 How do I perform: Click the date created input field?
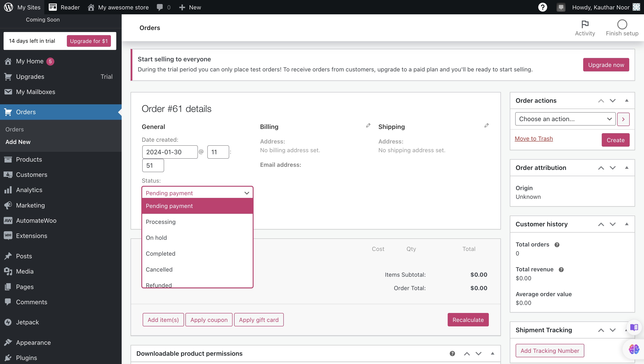[x=169, y=152]
